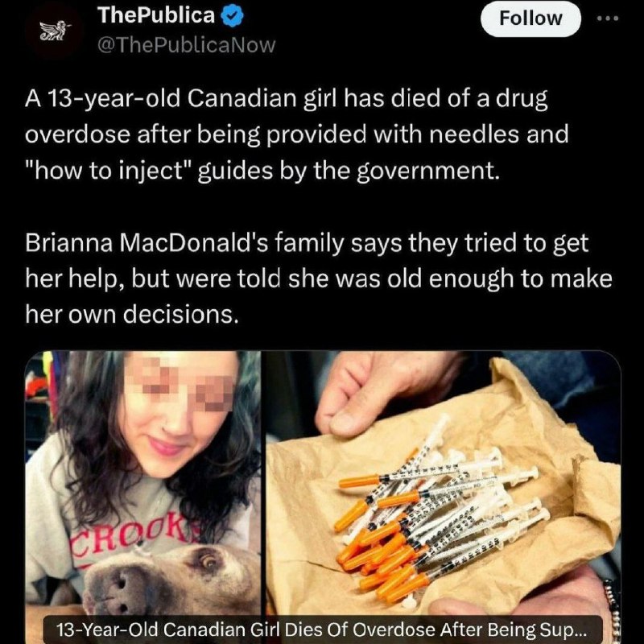Click the hand holding the paper bag top
The width and height of the screenshot is (644, 644).
(x=390, y=390)
